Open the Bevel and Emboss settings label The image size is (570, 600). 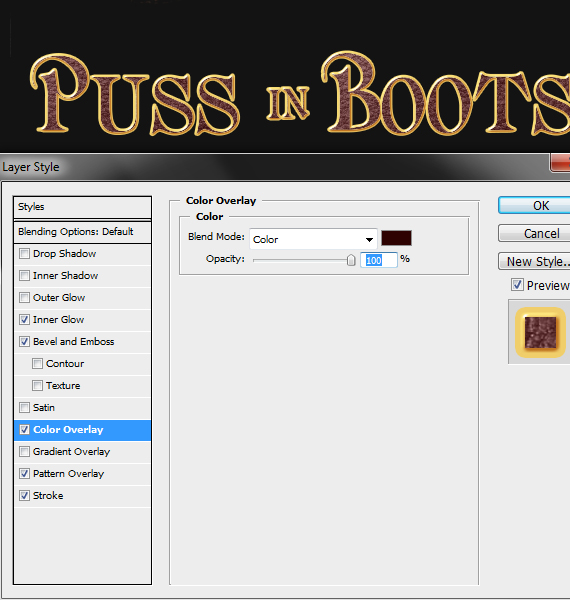click(x=73, y=342)
